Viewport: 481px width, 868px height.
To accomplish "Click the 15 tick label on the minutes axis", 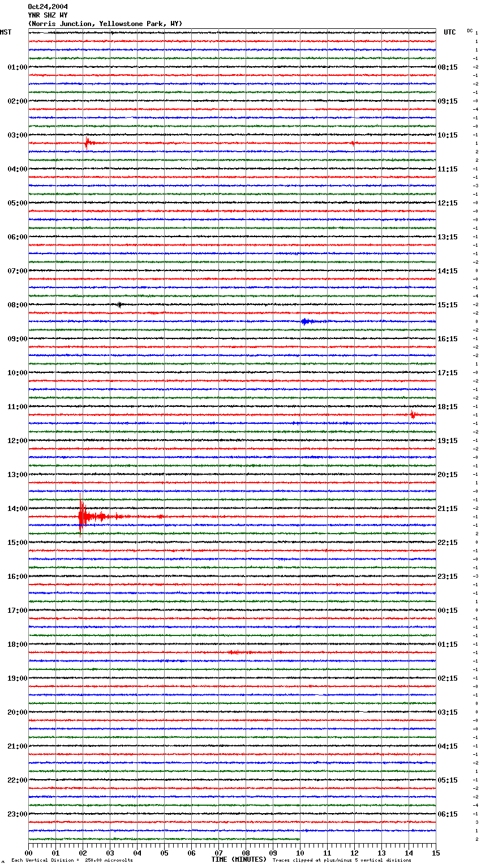I will 436,853.
